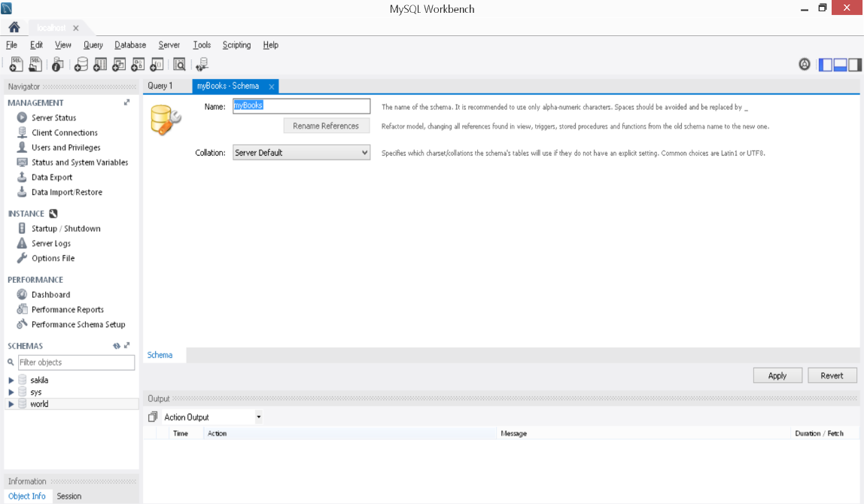Screen dimensions: 864x504
Task: Click the Revert button
Action: [832, 375]
